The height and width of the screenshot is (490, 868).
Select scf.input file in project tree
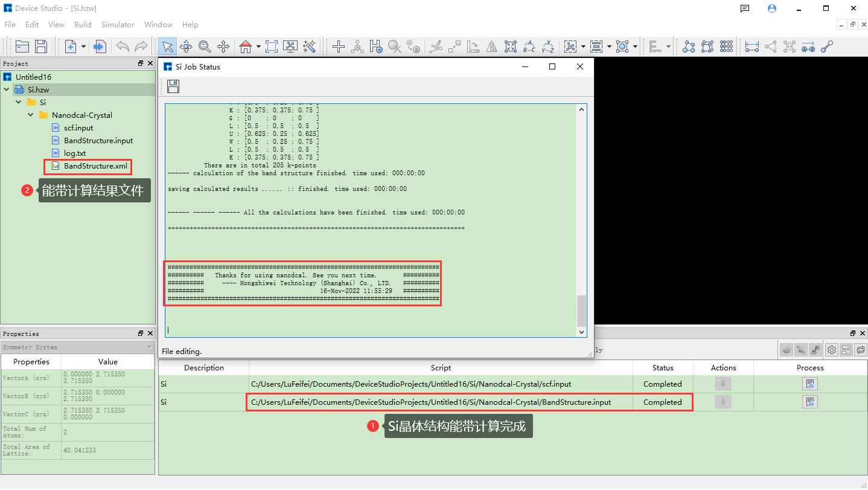78,127
